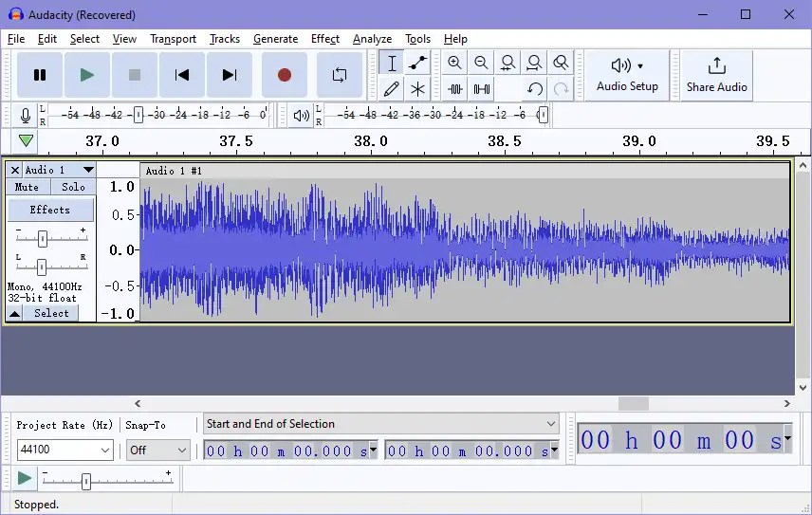
Task: Click the microphone record meter icon
Action: [x=25, y=115]
